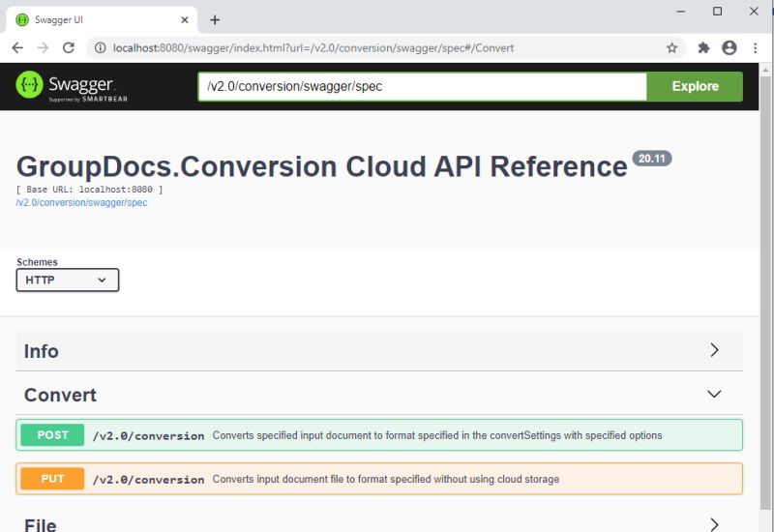Viewport: 774px width, 532px height.
Task: Bookmark this page with the star icon
Action: tap(671, 47)
